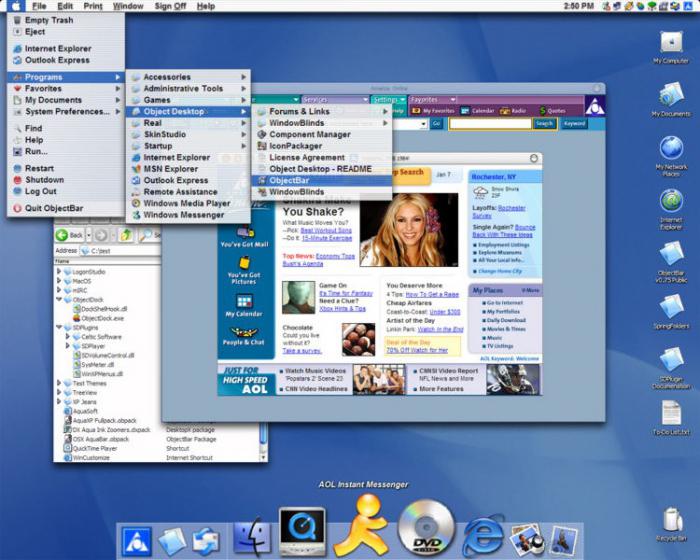Launch AOL Instant Messenger from the dock

[x=361, y=526]
